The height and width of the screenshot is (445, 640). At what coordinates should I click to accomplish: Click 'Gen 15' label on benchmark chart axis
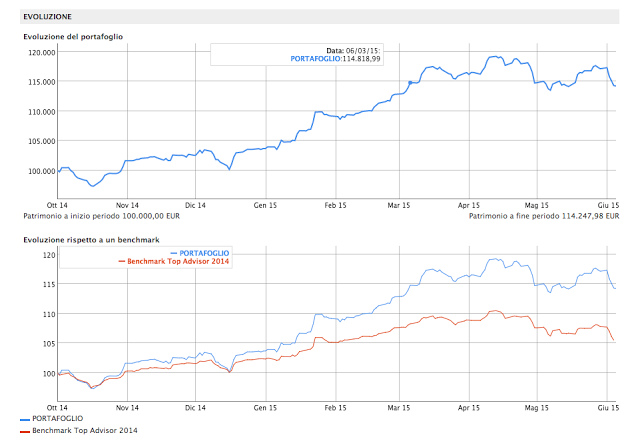coord(265,408)
